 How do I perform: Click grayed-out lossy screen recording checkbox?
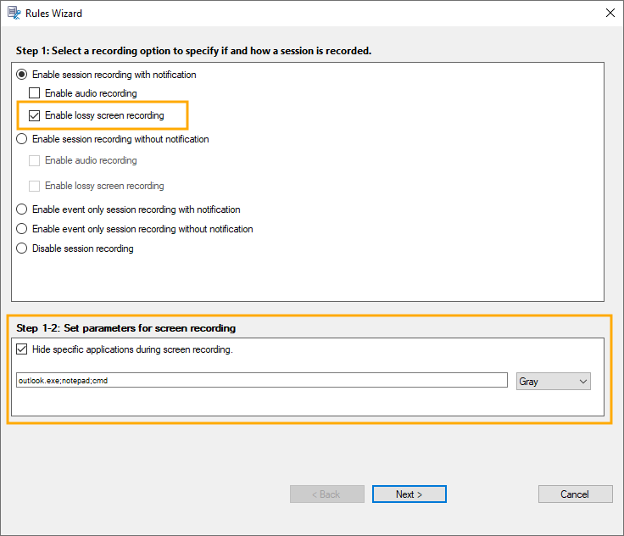(x=35, y=186)
